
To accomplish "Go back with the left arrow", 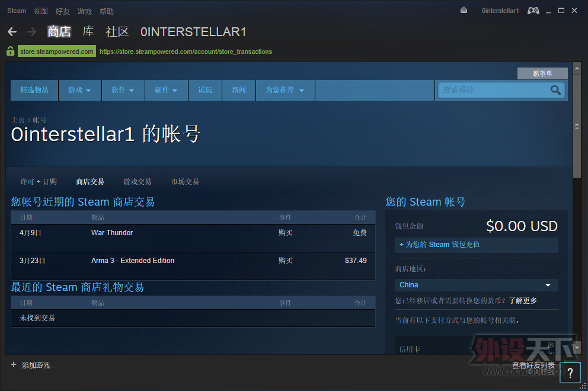I will (12, 32).
